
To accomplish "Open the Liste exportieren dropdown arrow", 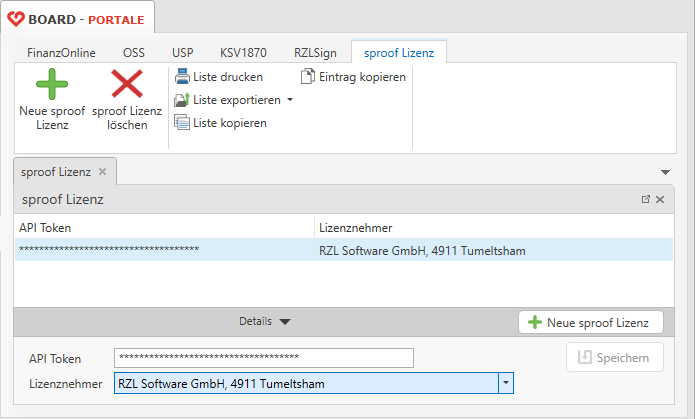I will point(290,100).
